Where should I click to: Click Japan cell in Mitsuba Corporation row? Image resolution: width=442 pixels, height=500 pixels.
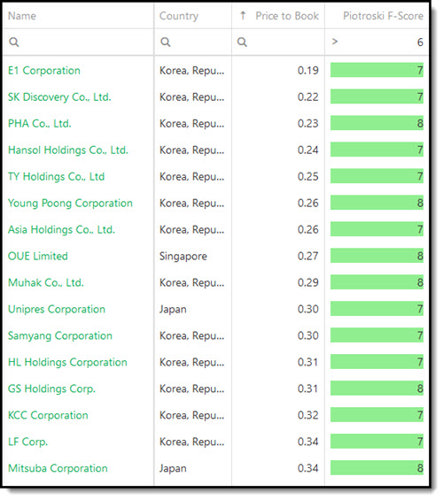click(x=173, y=468)
